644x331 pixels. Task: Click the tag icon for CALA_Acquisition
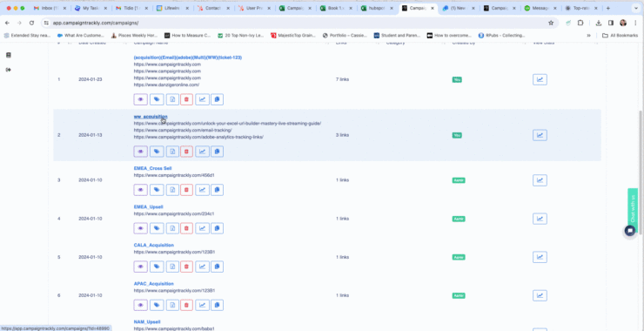157,267
